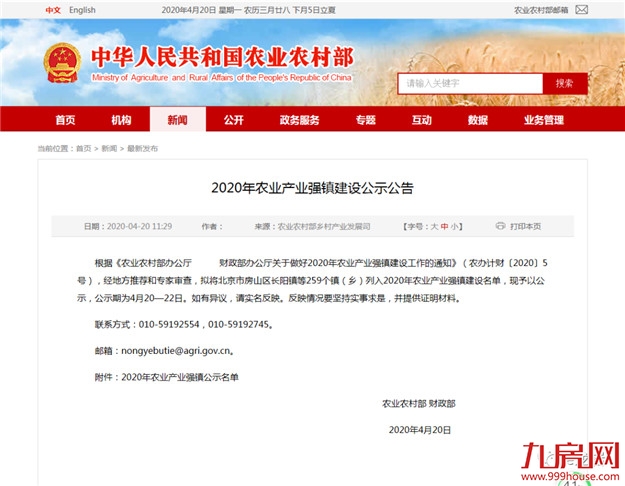625x486 pixels.
Task: Click the source 农业农村部乡村产业发展司
Action: (x=324, y=226)
